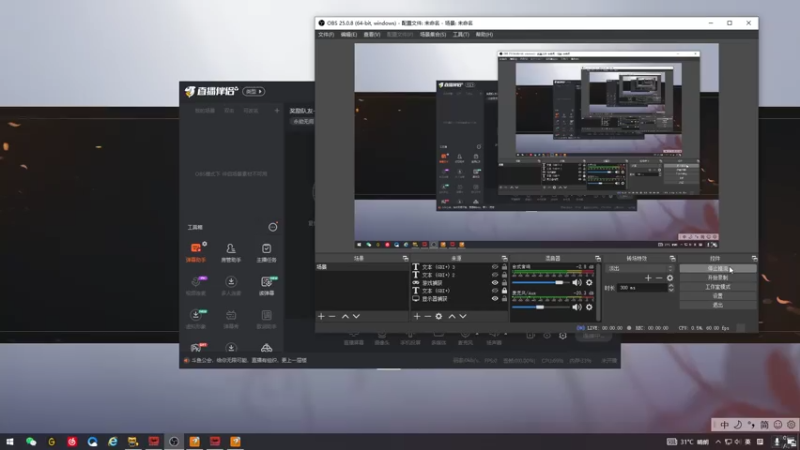Open source properties gear in Sources panel
800x450 pixels.
coord(439,316)
